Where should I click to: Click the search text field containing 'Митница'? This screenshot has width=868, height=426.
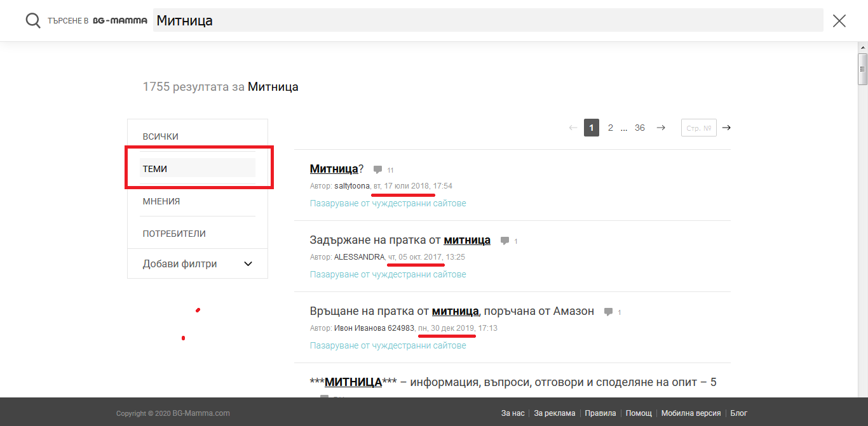488,21
